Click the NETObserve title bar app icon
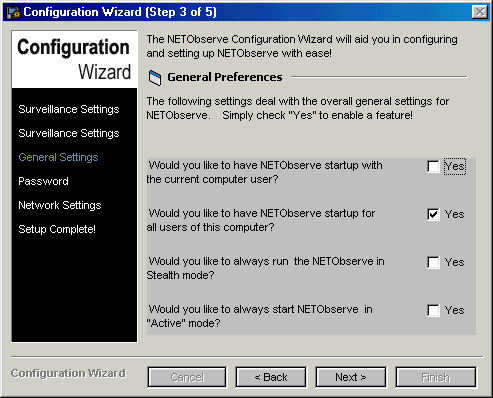Image resolution: width=493 pixels, height=398 pixels. click(x=13, y=12)
